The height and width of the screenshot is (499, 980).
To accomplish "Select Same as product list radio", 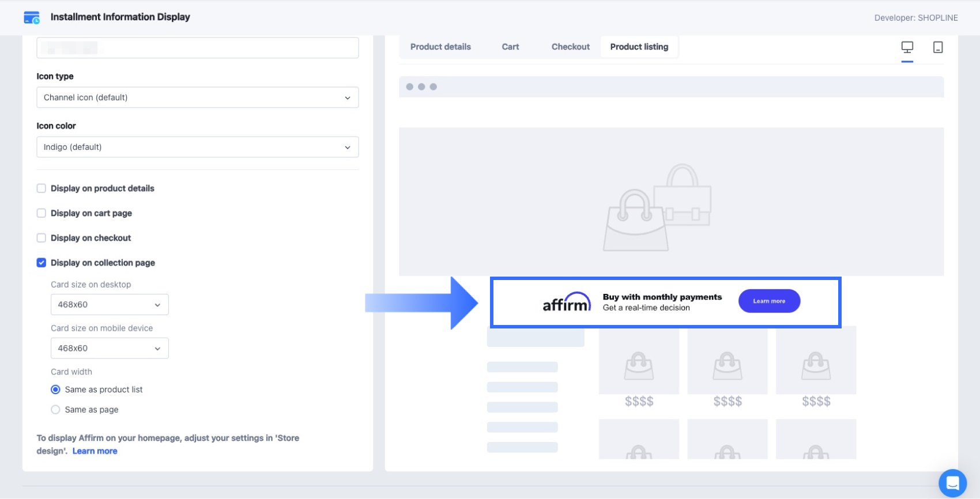I will pos(55,390).
